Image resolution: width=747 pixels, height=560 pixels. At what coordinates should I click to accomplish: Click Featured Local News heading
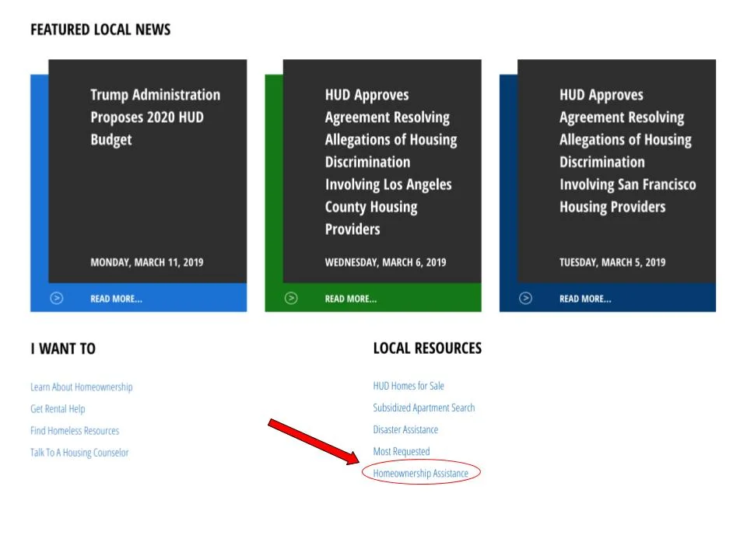[100, 30]
